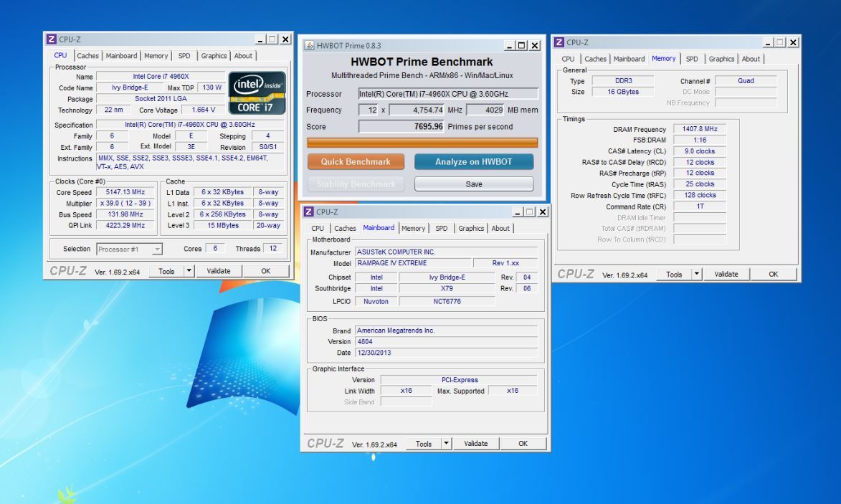Click the CPU-Z title icon of the Memory window
Screen dimensions: 841x504
click(559, 42)
